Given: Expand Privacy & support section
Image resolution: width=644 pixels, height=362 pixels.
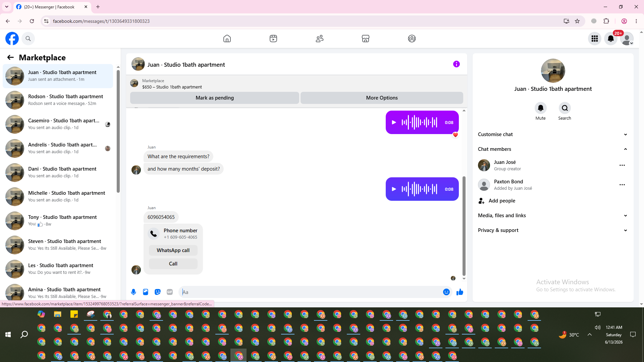Looking at the screenshot, I should (553, 230).
